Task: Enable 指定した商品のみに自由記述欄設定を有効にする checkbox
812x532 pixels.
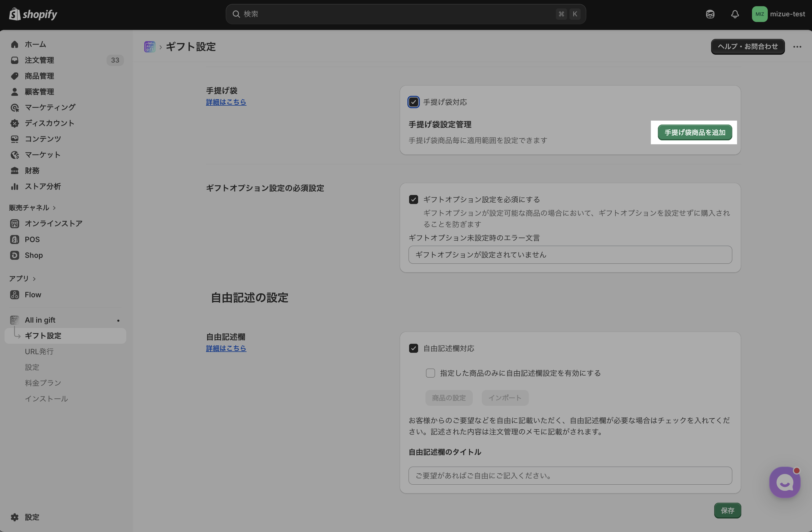Action: click(430, 373)
